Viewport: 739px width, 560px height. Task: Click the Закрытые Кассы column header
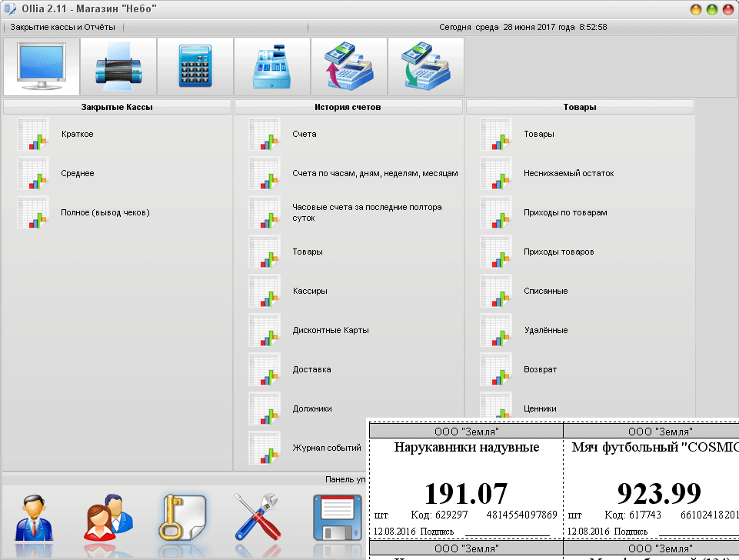pyautogui.click(x=117, y=107)
